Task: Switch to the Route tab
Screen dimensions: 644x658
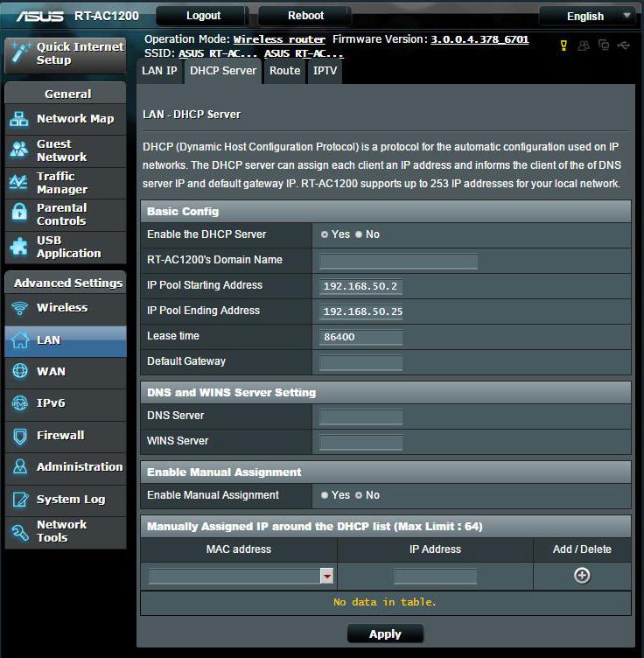Action: pos(284,71)
